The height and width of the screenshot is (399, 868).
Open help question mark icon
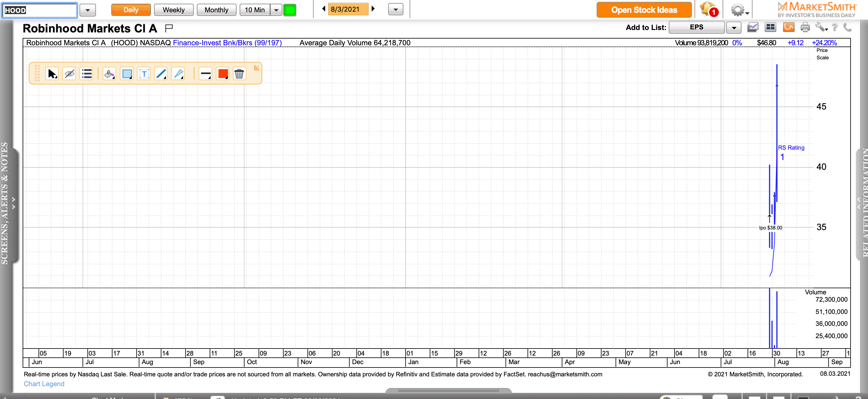(x=835, y=27)
